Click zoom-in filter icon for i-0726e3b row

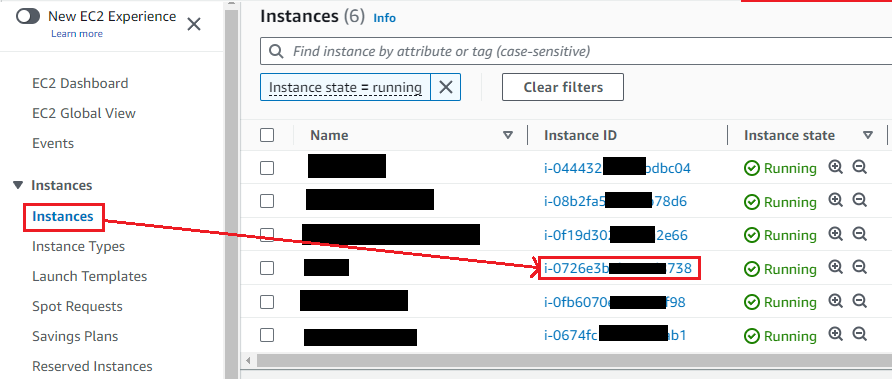point(835,267)
